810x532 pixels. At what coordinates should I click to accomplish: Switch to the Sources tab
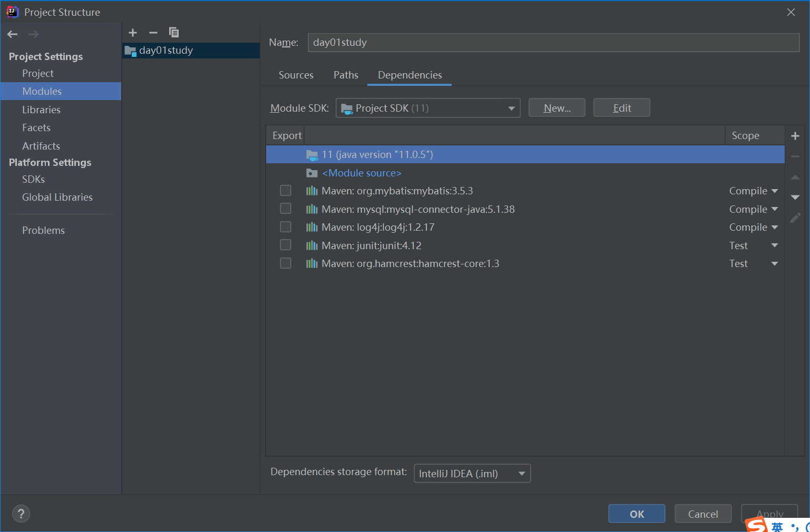click(296, 75)
